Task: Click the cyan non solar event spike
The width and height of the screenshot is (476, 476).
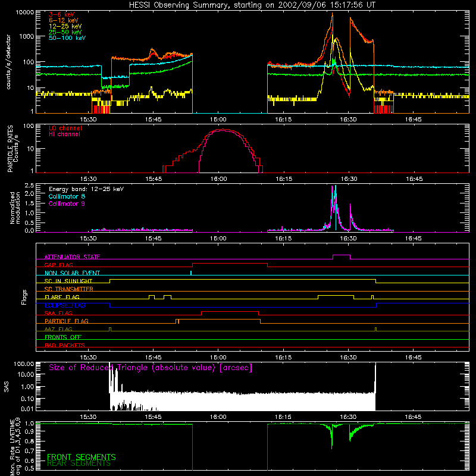Action: [x=191, y=273]
